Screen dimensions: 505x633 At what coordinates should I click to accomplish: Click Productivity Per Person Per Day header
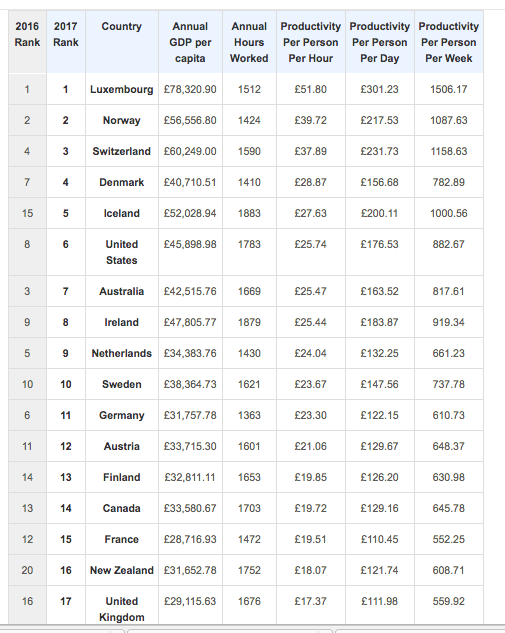pos(380,42)
